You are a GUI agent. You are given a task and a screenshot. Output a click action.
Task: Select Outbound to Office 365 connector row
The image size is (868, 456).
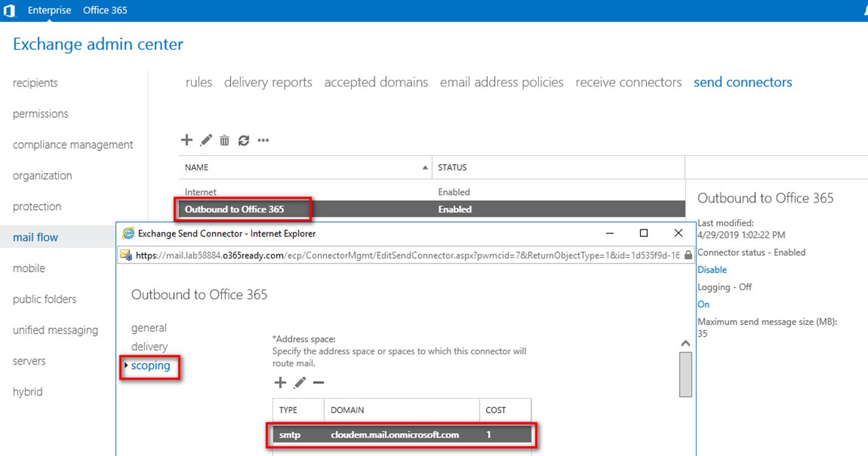click(x=432, y=209)
